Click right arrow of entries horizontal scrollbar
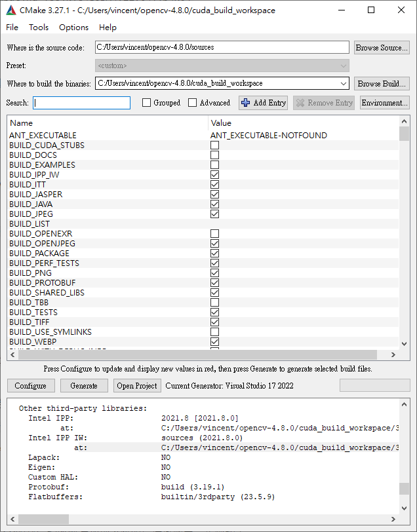Screen dimensions: 417x532 [x=393, y=355]
